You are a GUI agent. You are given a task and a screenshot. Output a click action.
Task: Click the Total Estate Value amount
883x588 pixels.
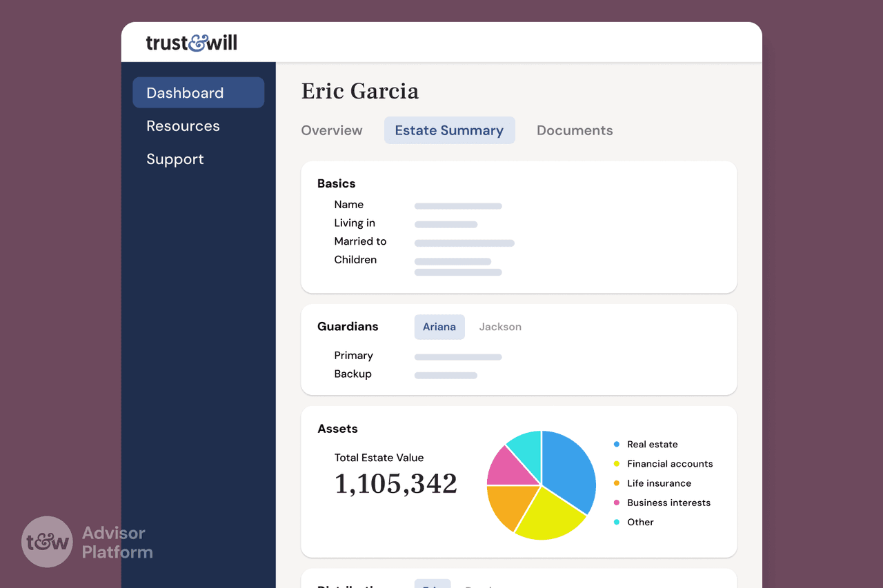click(x=396, y=484)
